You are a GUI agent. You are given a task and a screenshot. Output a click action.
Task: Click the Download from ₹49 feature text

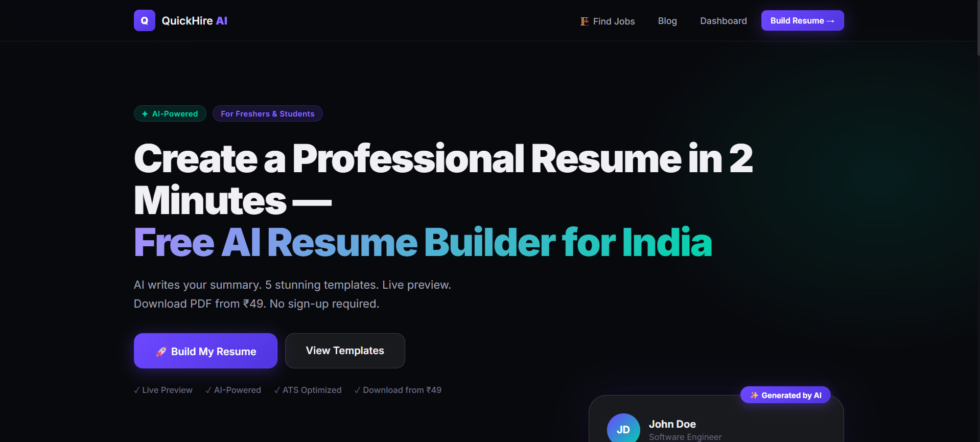click(398, 390)
